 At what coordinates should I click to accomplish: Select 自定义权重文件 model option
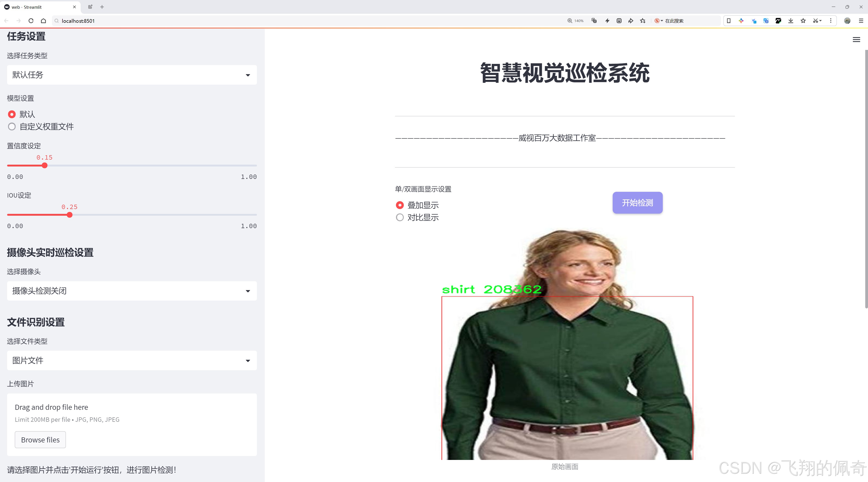tap(12, 127)
